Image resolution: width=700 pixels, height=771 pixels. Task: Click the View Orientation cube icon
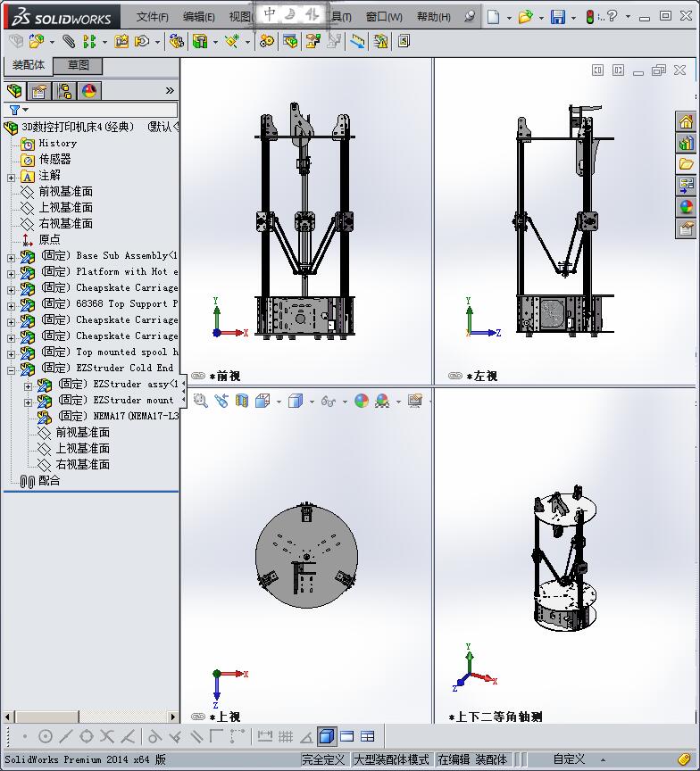[262, 401]
